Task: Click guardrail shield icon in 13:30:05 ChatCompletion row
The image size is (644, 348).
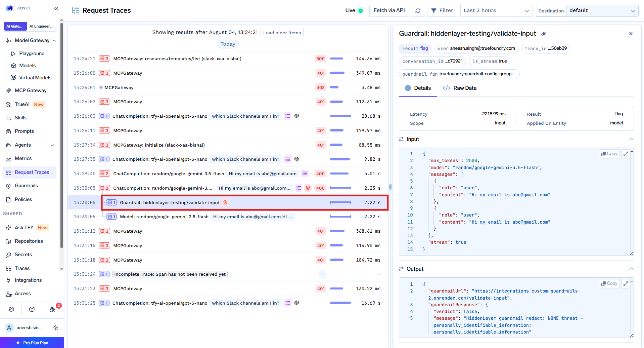Action: 308,188
